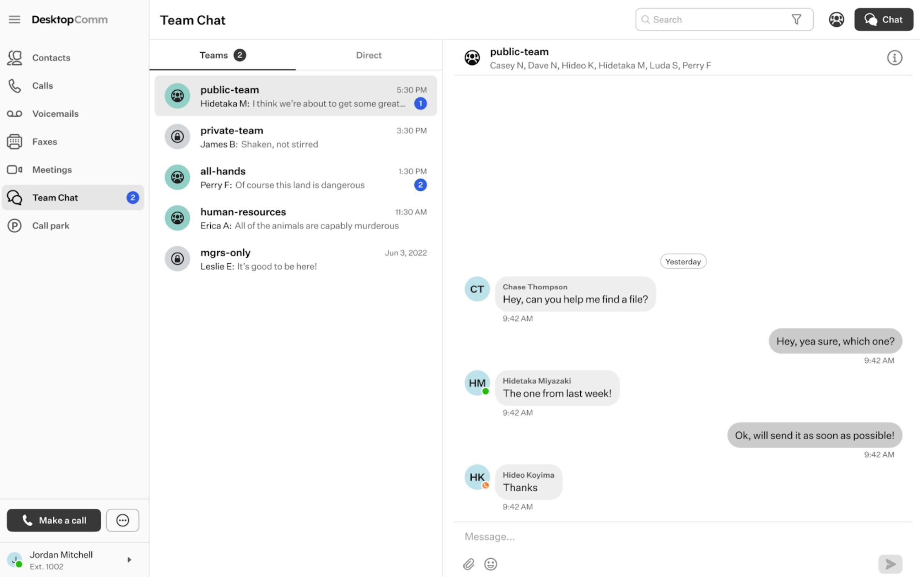Click all-hands unread badge 2

[x=420, y=185]
